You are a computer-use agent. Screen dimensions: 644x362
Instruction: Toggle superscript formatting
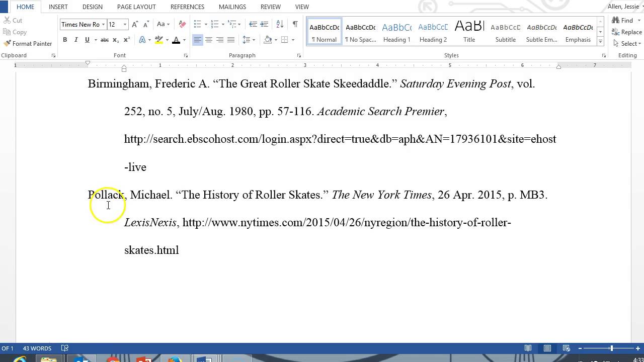tap(127, 40)
